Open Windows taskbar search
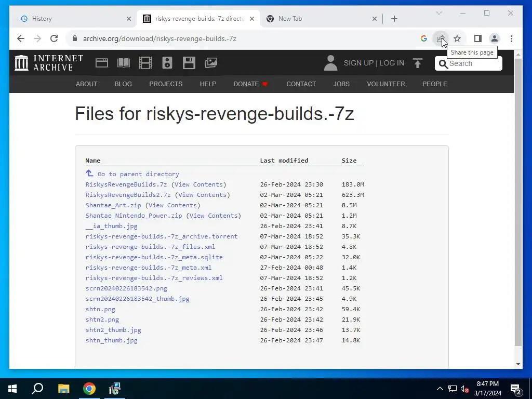The image size is (532, 399). [37, 389]
